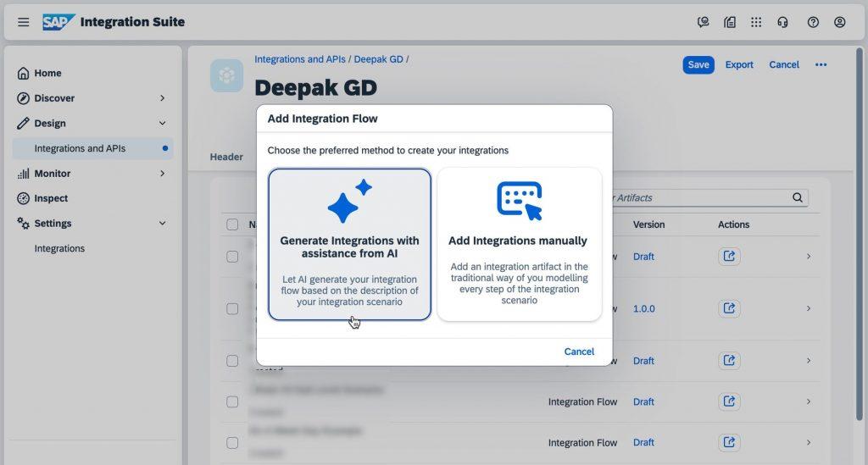Open actions icon for first Draft row
The height and width of the screenshot is (465, 868).
(729, 257)
